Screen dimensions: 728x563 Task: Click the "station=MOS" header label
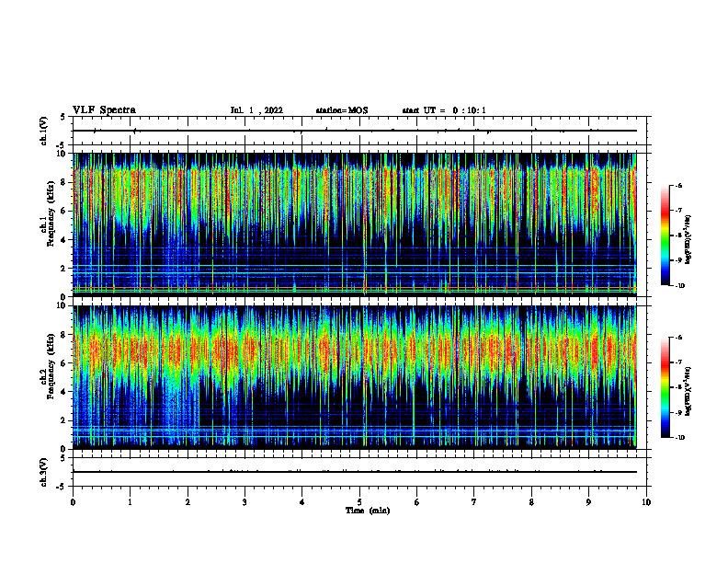tap(342, 110)
